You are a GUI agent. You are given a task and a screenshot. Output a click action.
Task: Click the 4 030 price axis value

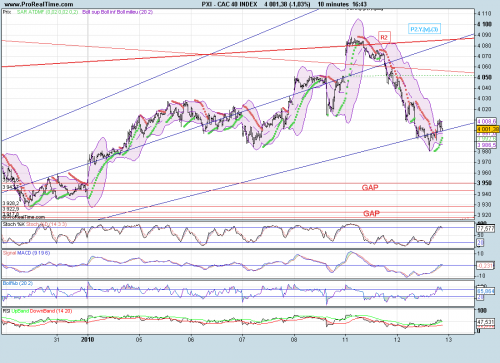(x=484, y=99)
